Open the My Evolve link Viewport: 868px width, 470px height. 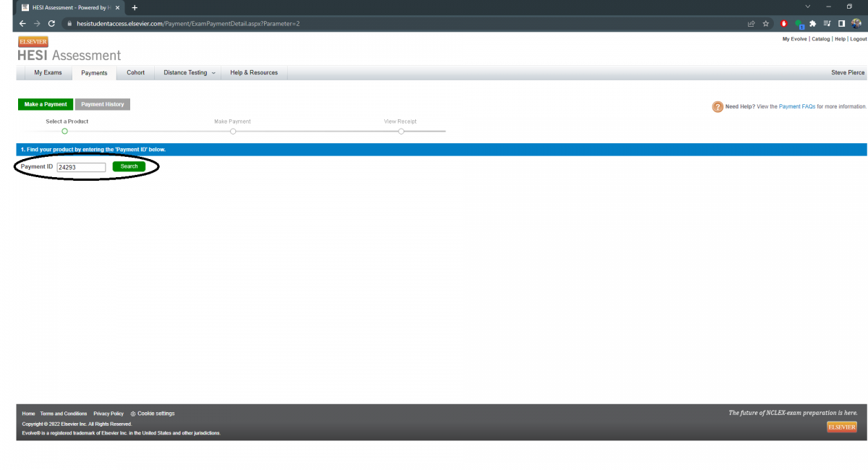point(795,39)
